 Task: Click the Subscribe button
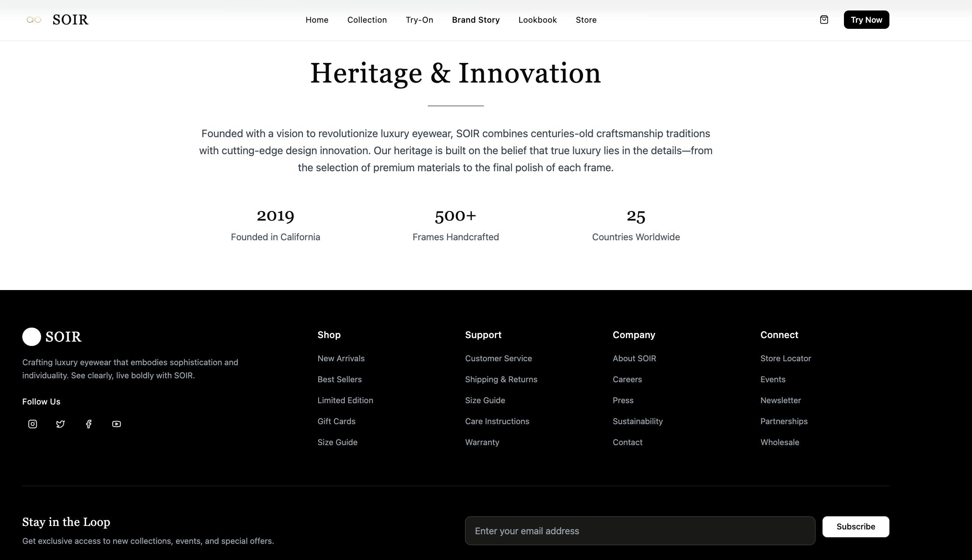(x=855, y=527)
